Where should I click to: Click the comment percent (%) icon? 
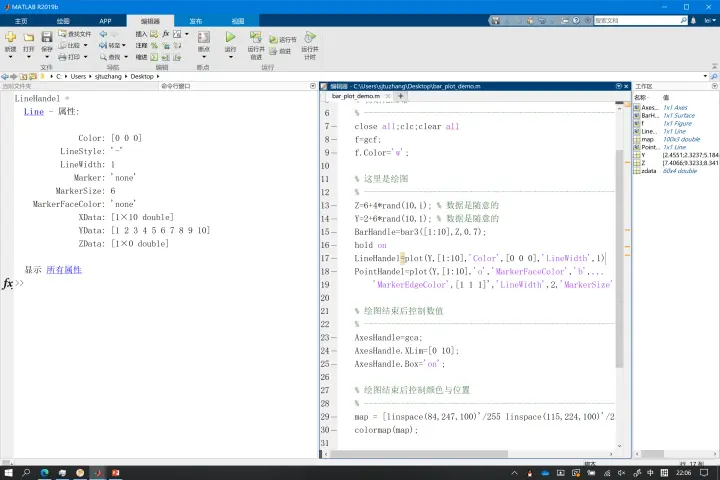tap(154, 45)
